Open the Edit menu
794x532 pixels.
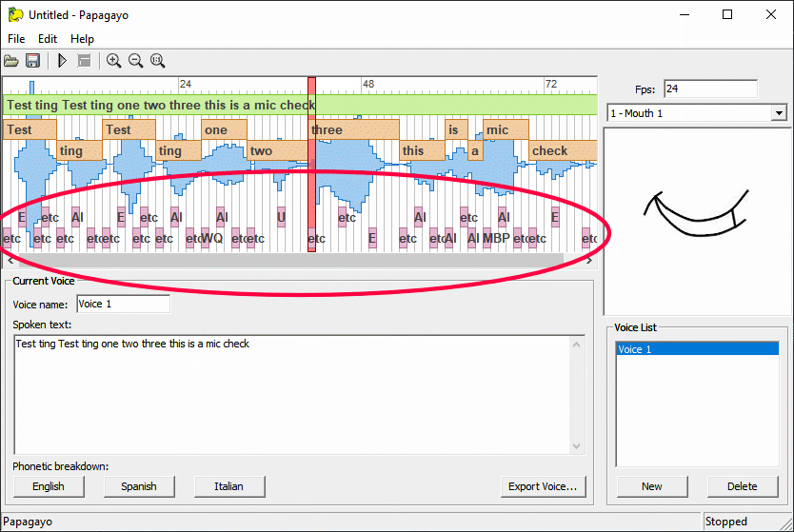[x=47, y=39]
